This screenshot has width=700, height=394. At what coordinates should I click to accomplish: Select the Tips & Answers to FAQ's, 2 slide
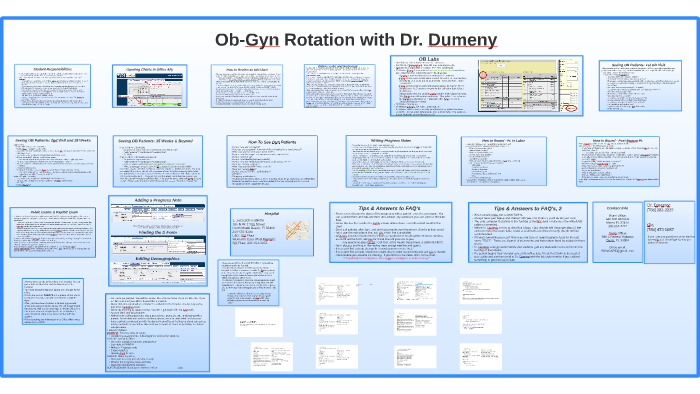(x=528, y=232)
